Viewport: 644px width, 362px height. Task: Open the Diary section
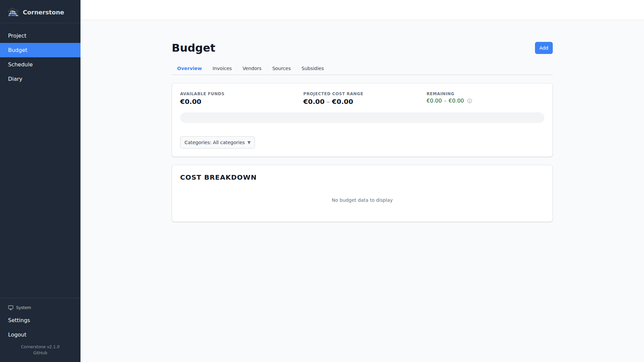pos(15,78)
